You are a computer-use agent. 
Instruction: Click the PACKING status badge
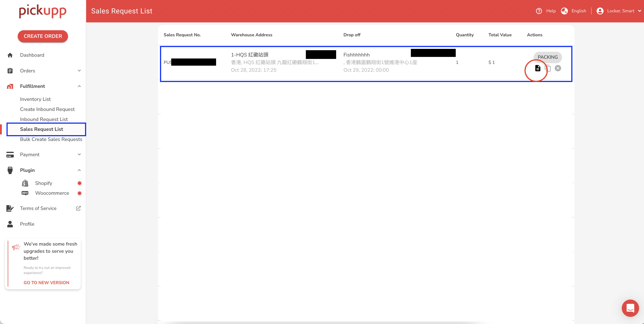pyautogui.click(x=548, y=57)
